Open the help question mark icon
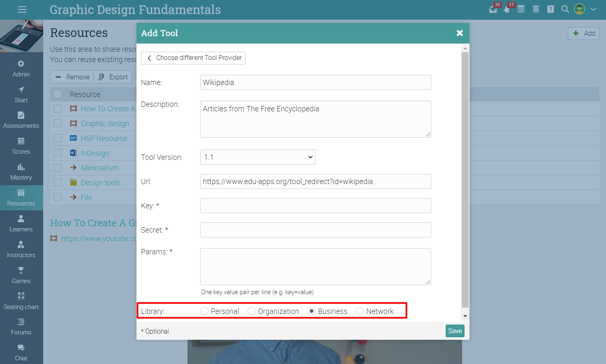 coord(550,9)
